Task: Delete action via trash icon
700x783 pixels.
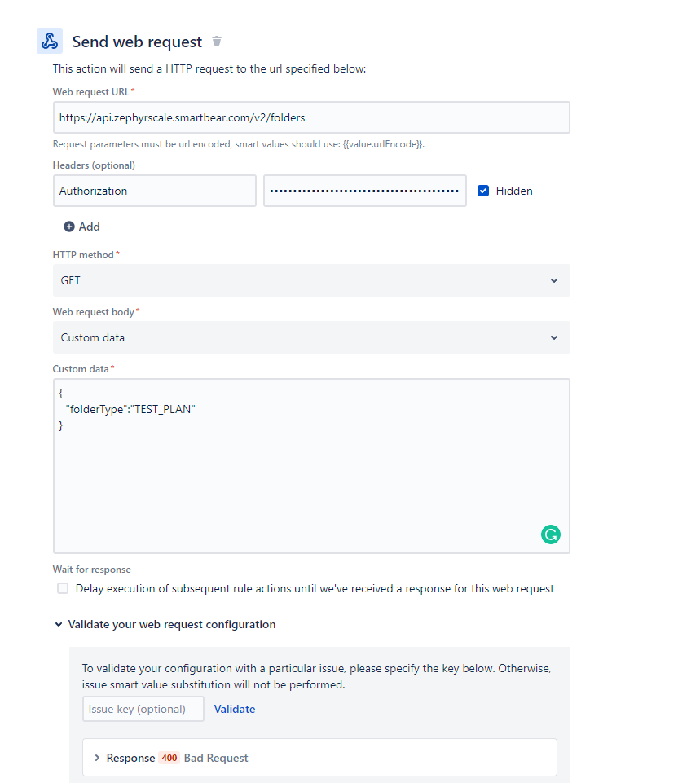Action: (217, 41)
